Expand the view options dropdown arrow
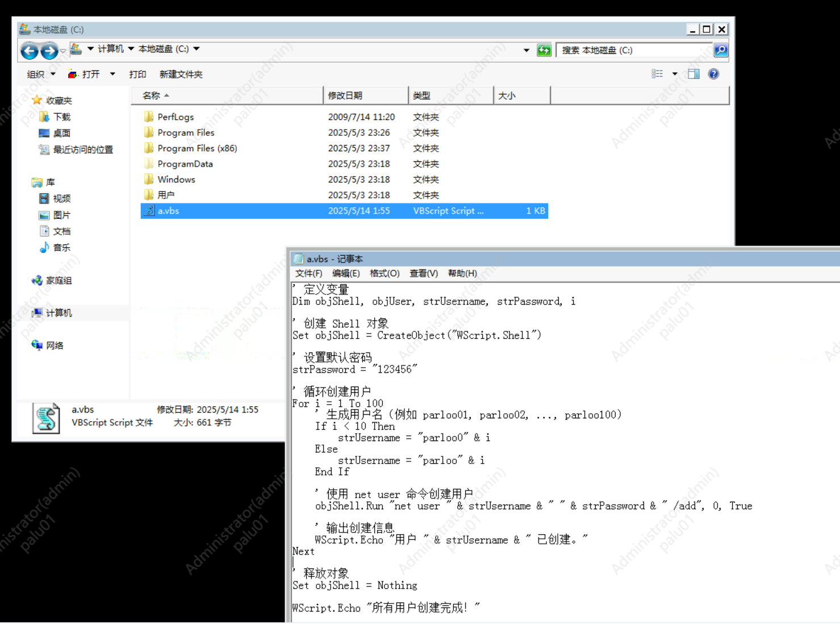The image size is (840, 624). pos(675,74)
